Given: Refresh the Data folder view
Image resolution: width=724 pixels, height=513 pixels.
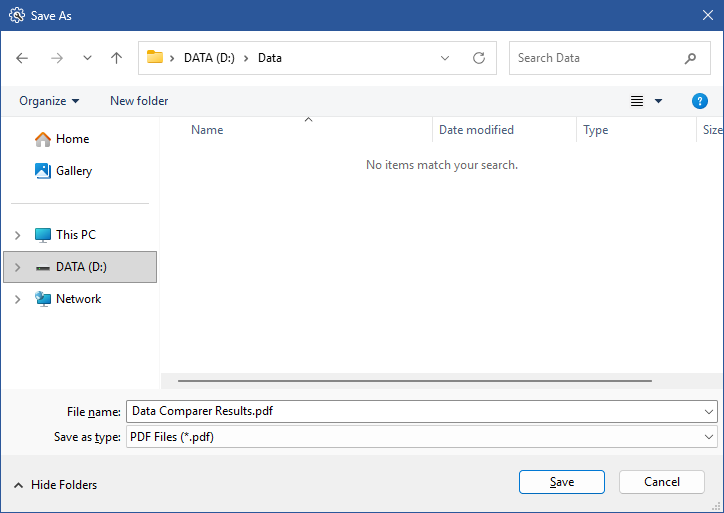Looking at the screenshot, I should click(479, 58).
